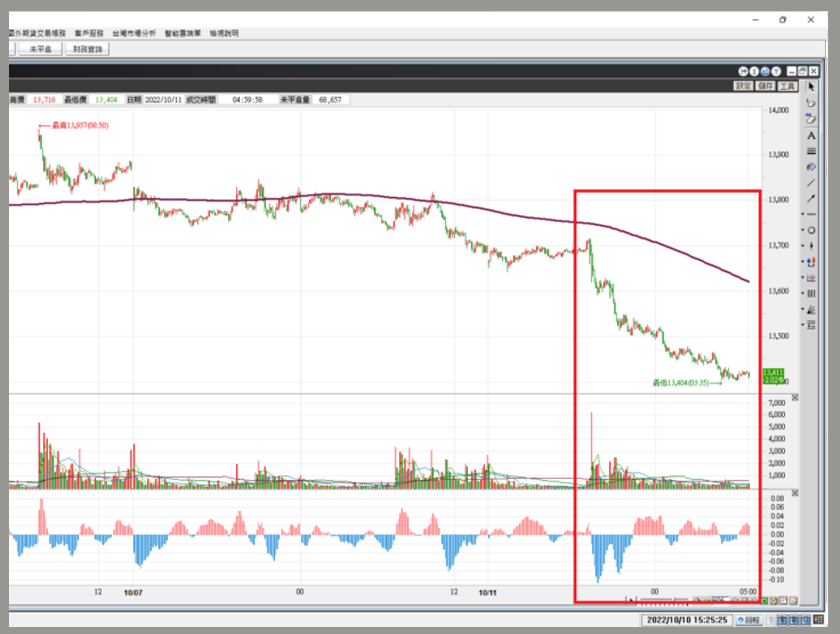This screenshot has height=634, width=840.
Task: Open the 檢視說明 menu
Action: coord(224,33)
